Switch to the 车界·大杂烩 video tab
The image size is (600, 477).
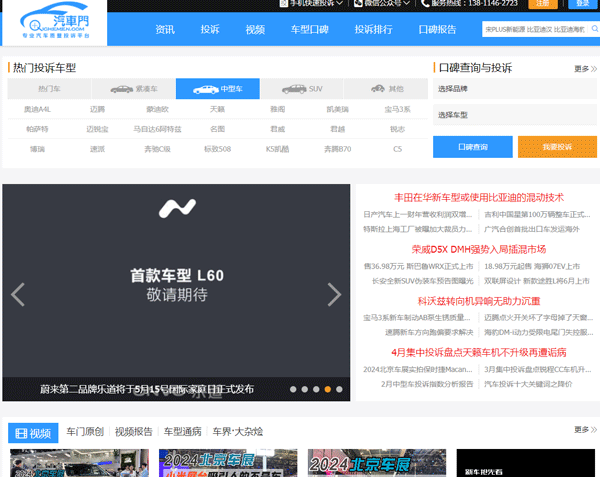(x=238, y=432)
